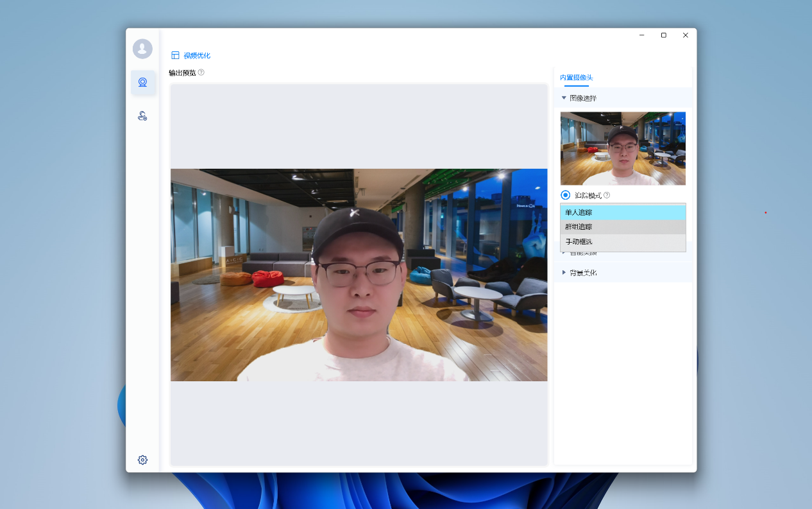Close the application window
Image resolution: width=812 pixels, height=509 pixels.
point(685,35)
